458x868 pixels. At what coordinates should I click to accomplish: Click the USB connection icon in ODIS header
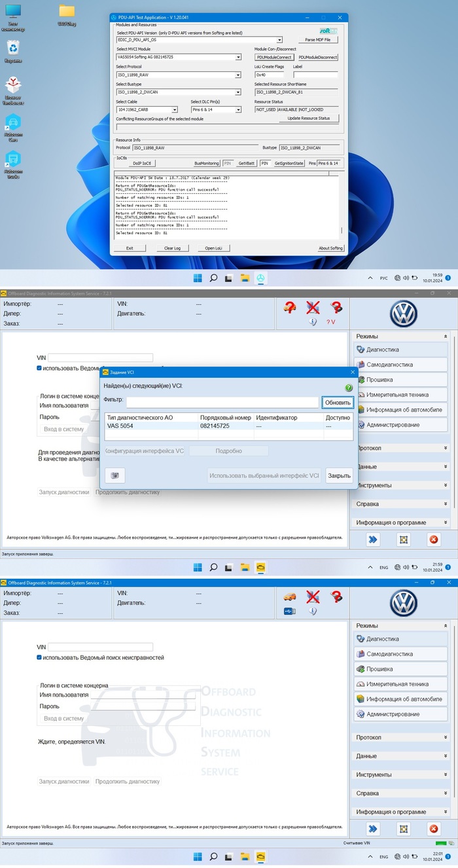point(291,611)
